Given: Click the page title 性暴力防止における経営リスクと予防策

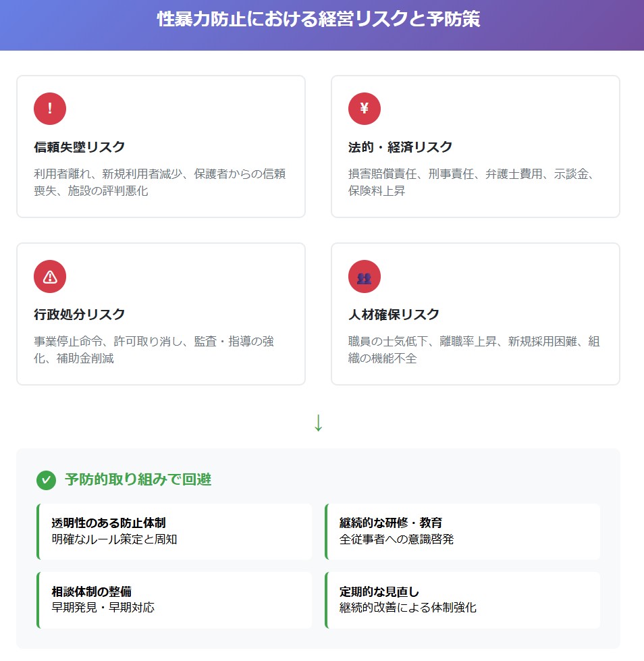Looking at the screenshot, I should point(319,19).
